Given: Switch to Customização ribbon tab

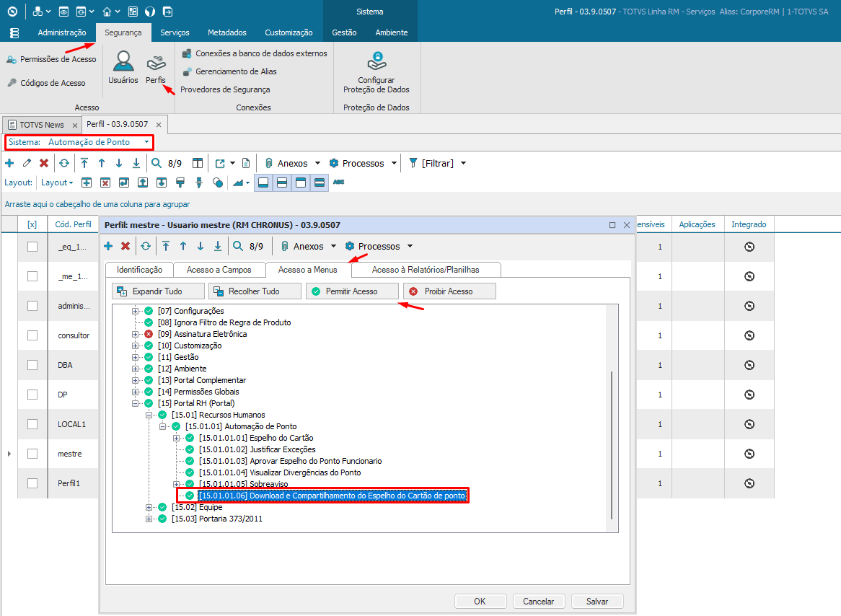Looking at the screenshot, I should coord(289,32).
